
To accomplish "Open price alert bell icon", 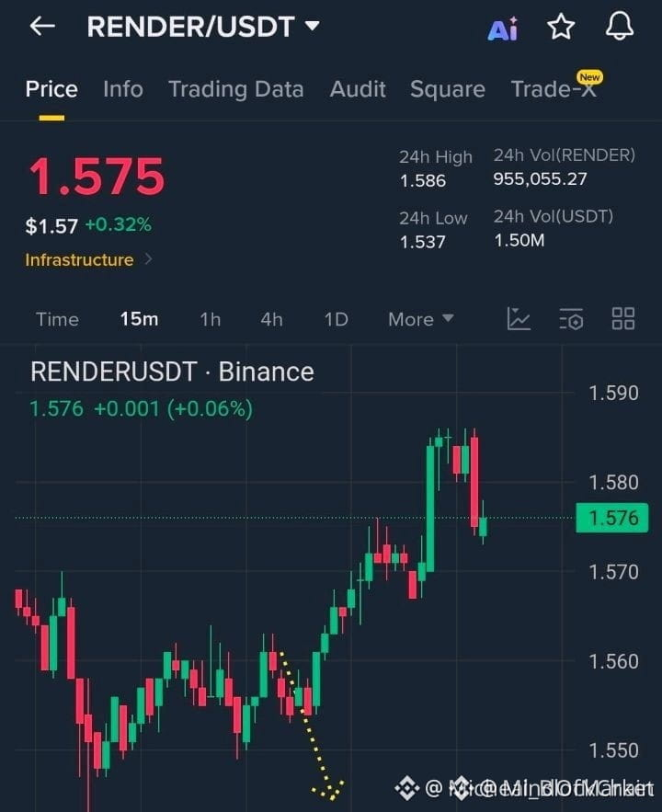I will 620,26.
